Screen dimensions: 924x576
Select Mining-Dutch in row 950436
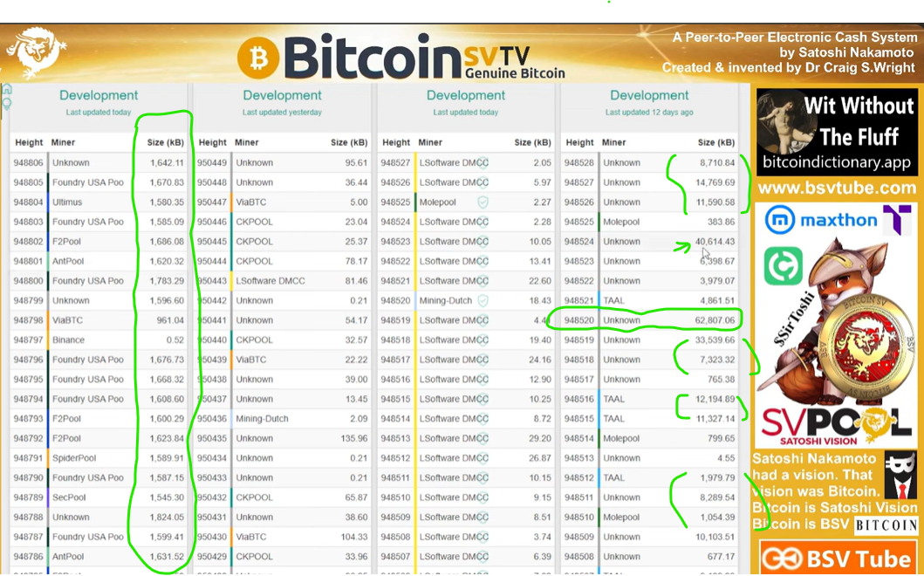pyautogui.click(x=263, y=419)
